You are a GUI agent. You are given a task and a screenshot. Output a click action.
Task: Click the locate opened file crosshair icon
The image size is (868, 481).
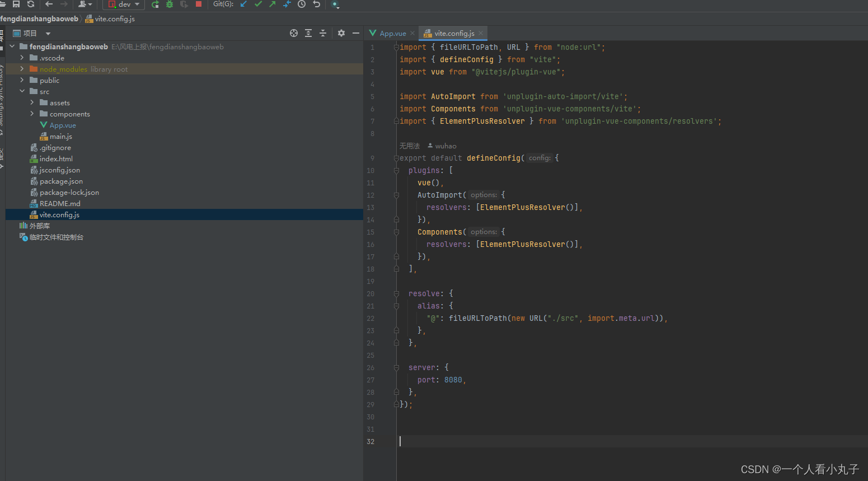pyautogui.click(x=294, y=33)
